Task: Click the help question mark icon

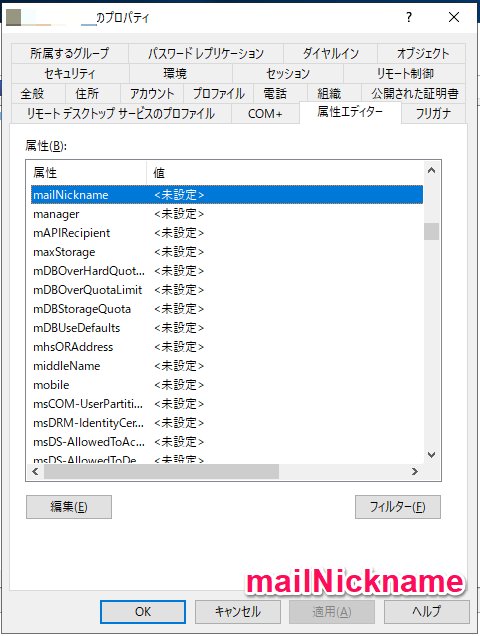Action: [x=409, y=17]
